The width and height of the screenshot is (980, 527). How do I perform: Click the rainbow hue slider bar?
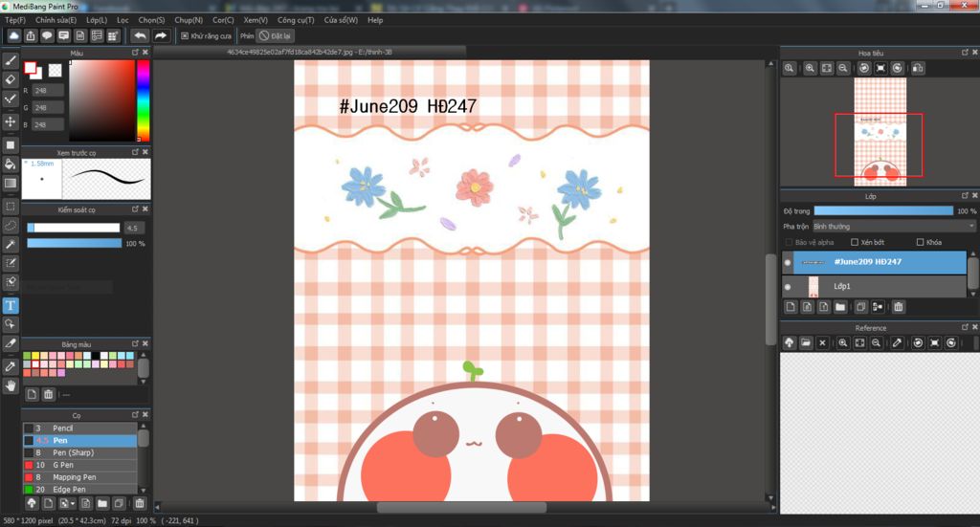pos(144,100)
